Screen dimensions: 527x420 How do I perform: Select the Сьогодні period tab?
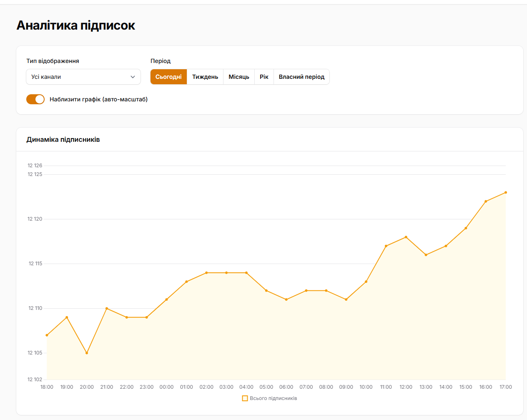point(168,77)
